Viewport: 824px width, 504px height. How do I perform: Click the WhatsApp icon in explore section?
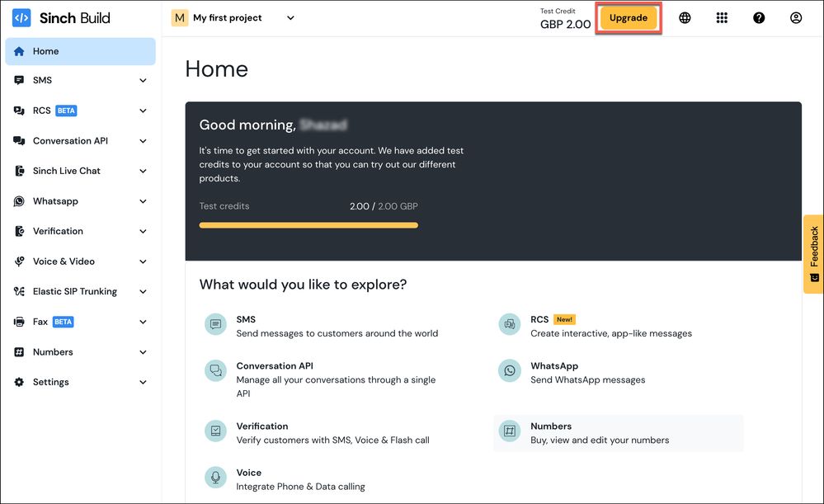pos(510,371)
